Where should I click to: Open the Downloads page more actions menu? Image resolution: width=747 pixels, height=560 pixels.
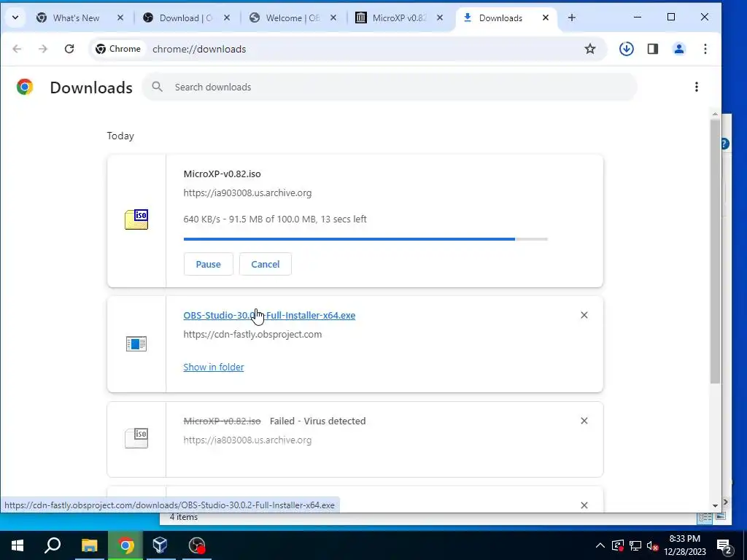tap(697, 87)
